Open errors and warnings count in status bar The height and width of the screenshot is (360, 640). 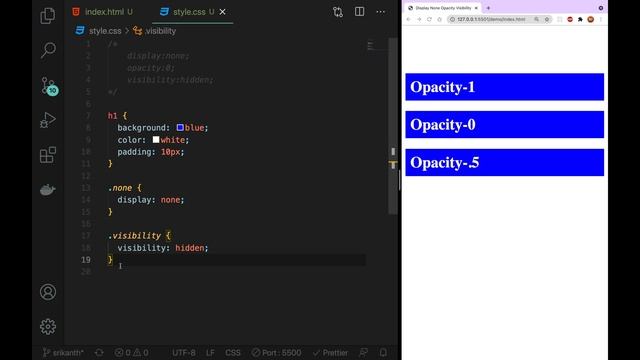tap(131, 353)
